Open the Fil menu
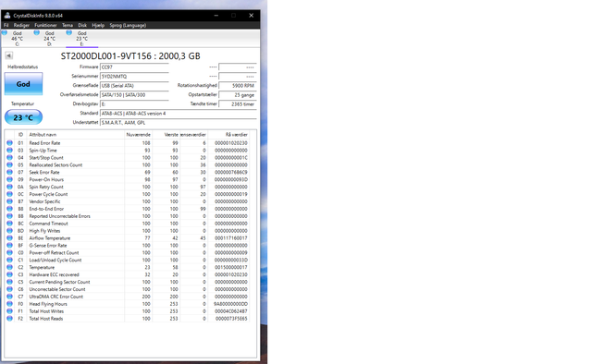 tap(6, 25)
